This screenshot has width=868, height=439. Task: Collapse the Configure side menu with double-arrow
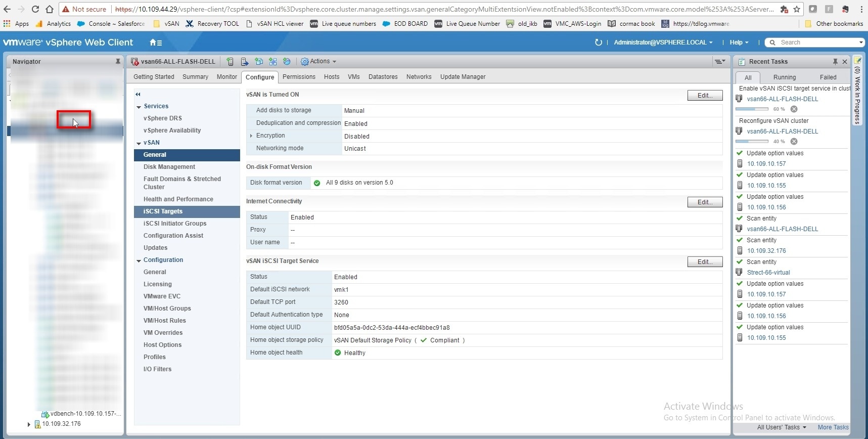[138, 95]
